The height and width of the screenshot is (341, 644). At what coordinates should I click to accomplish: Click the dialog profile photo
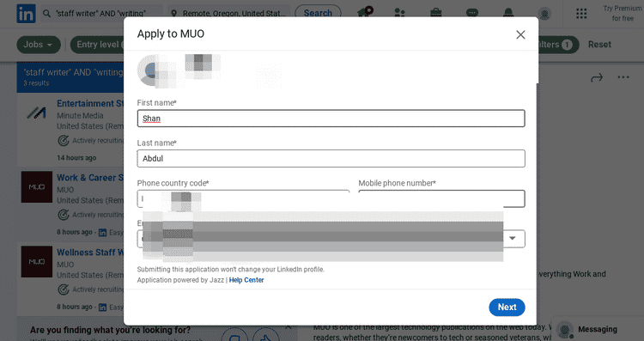point(153,70)
